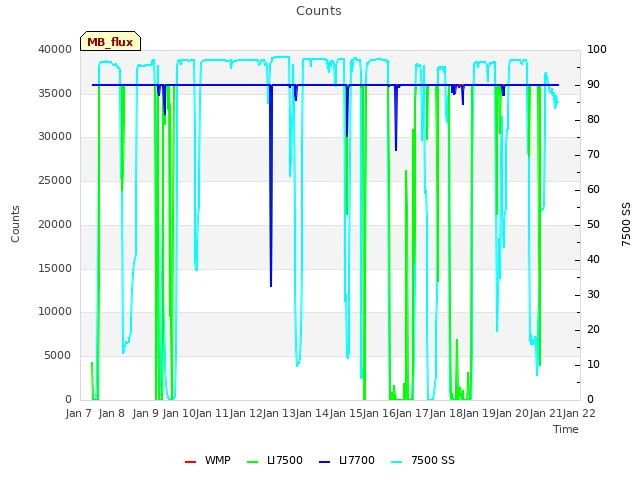Click the Jan 17 date tick
640x480 pixels.
[x=413, y=414]
